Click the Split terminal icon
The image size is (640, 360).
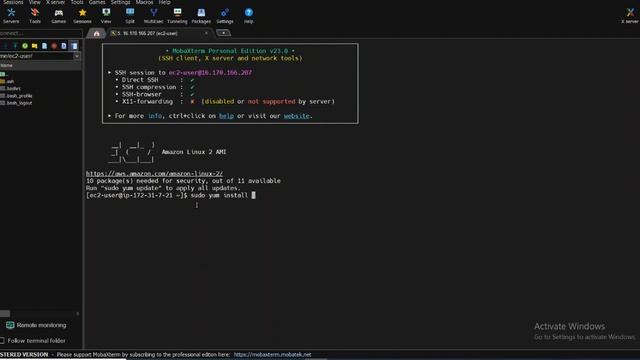click(130, 13)
